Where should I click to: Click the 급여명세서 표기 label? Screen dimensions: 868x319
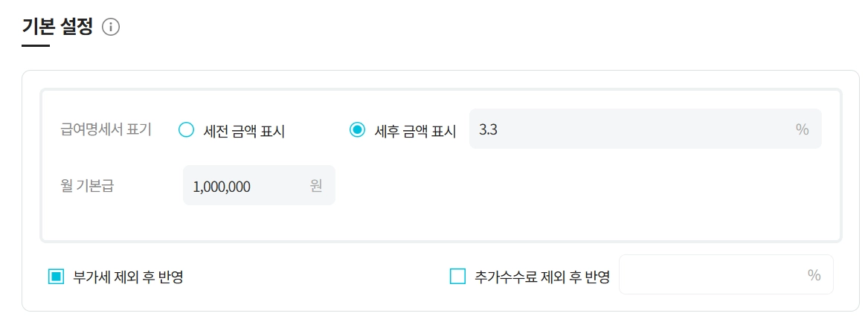click(106, 129)
